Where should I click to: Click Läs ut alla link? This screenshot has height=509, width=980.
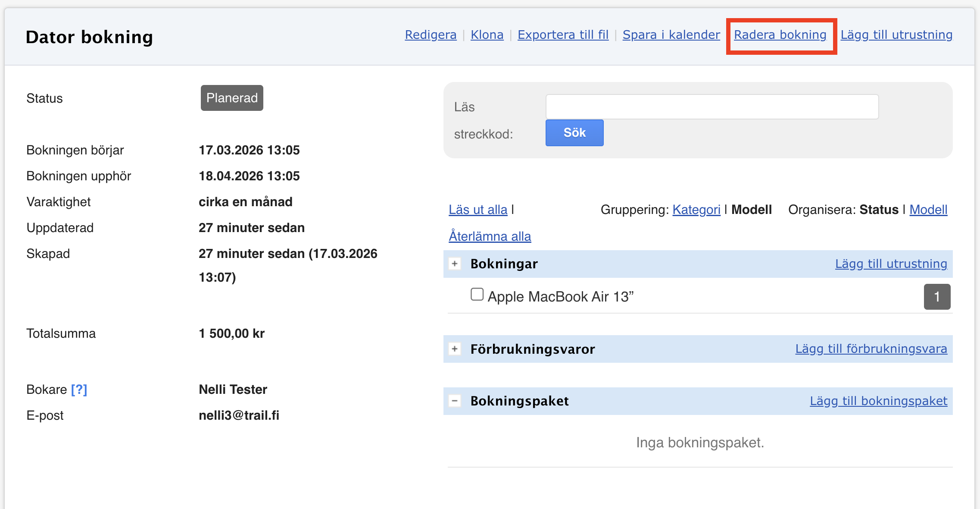tap(478, 210)
